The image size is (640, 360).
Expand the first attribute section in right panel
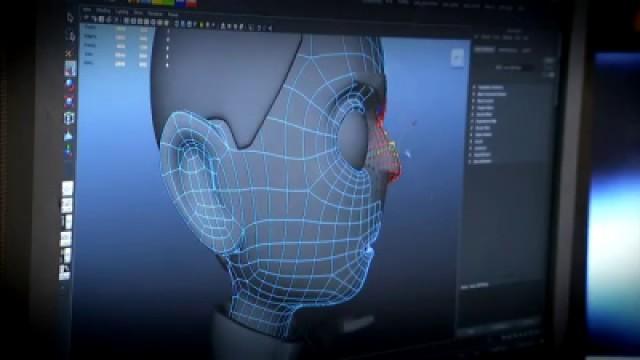coord(489,87)
